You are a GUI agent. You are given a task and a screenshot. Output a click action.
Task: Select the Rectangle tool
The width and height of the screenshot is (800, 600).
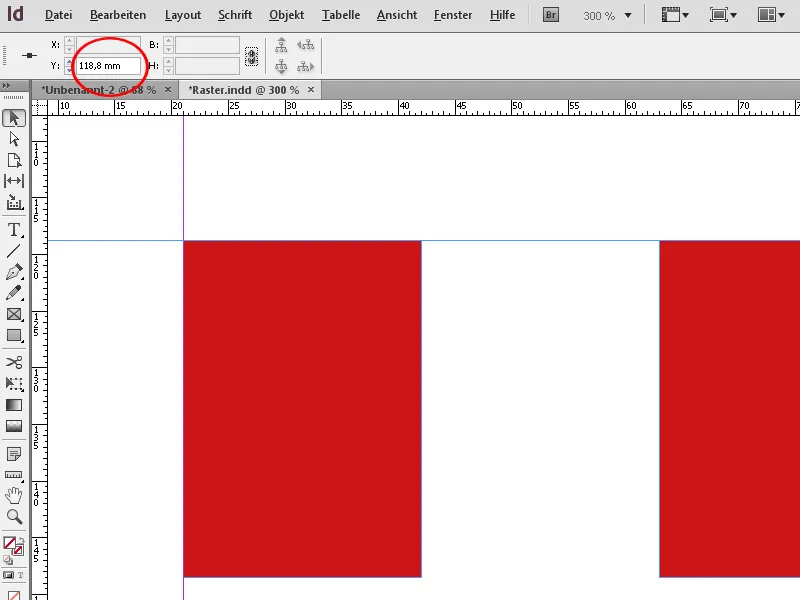[x=14, y=336]
